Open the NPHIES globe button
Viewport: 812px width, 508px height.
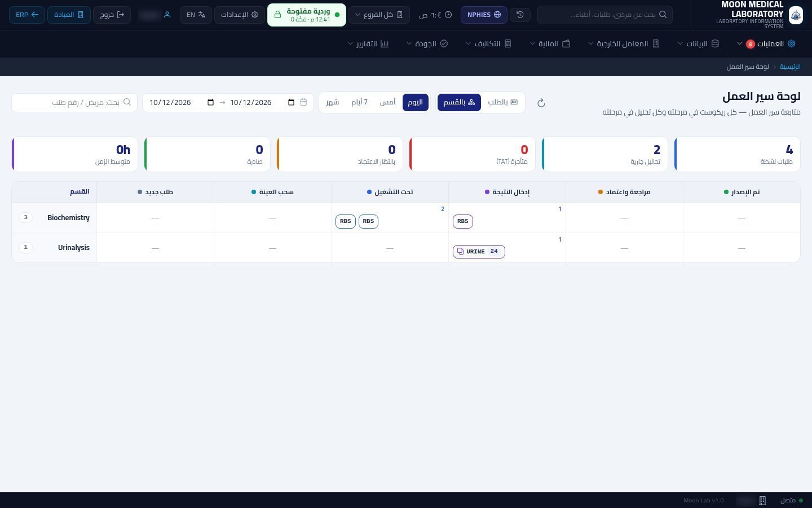click(484, 15)
